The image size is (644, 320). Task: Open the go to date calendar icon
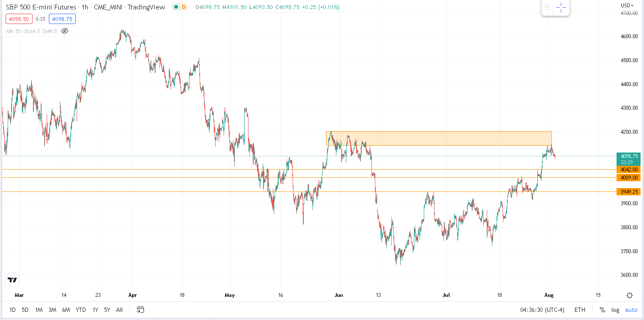(x=140, y=310)
